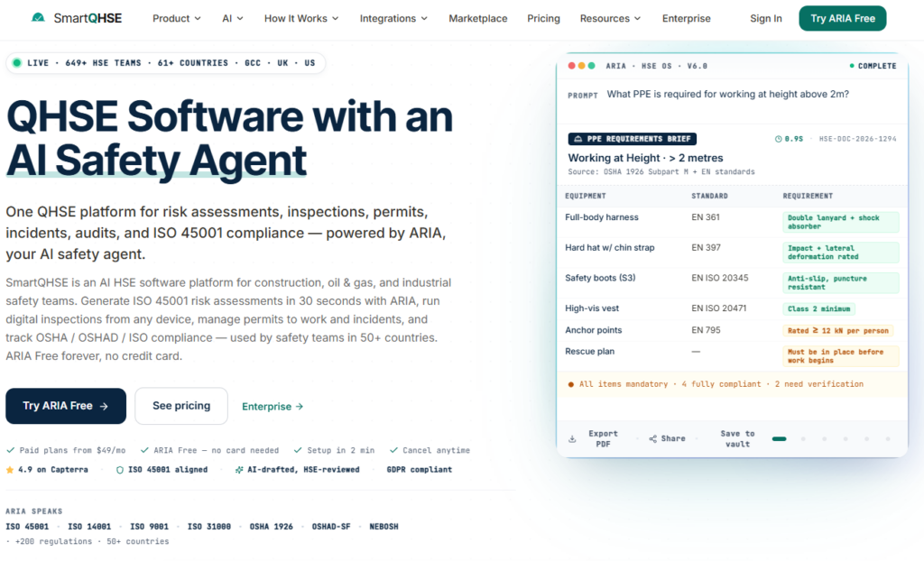
Task: Expand the Product dropdown menu
Action: tap(176, 18)
